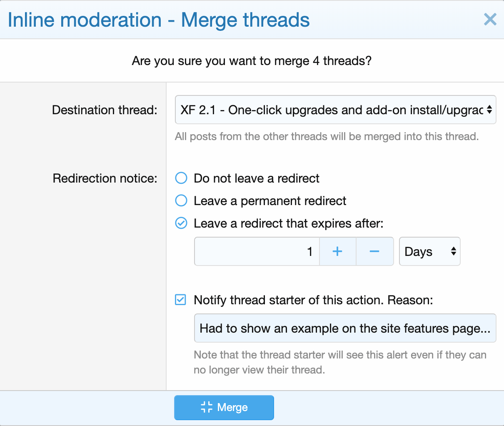Screen dimensions: 504x426
Task: Increase redirect expiry with the plus icon
Action: tap(337, 251)
